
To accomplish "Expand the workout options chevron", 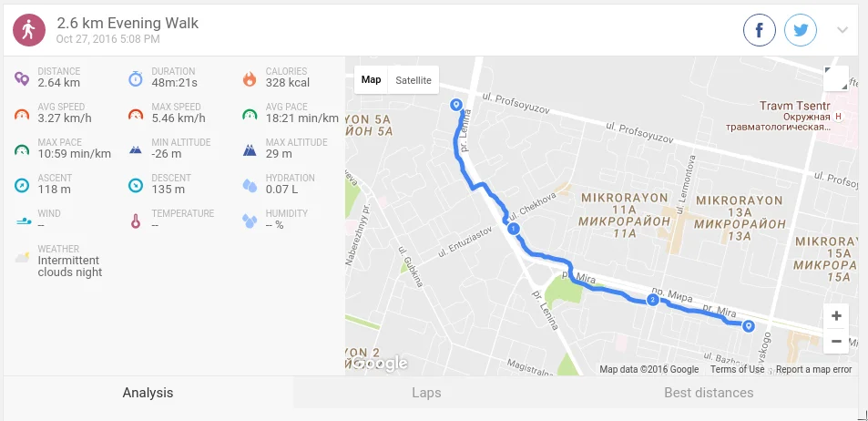I will pyautogui.click(x=842, y=30).
